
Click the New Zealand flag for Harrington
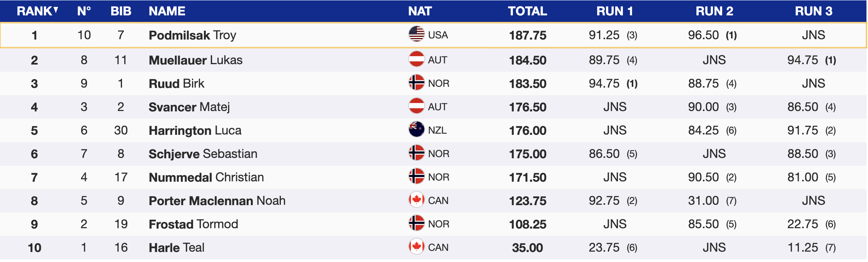[x=416, y=130]
